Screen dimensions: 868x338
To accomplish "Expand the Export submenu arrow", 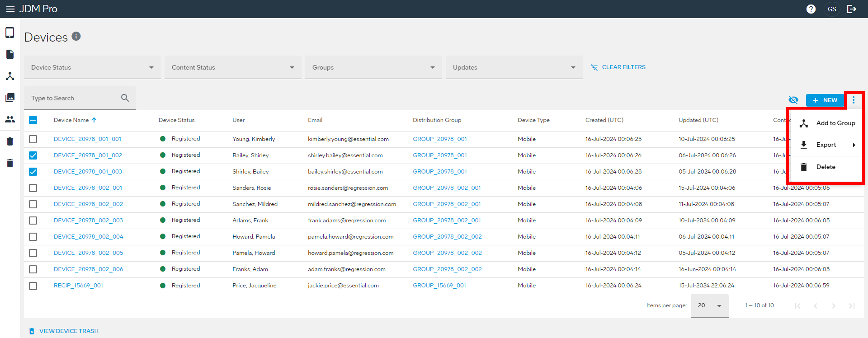I will tap(854, 145).
